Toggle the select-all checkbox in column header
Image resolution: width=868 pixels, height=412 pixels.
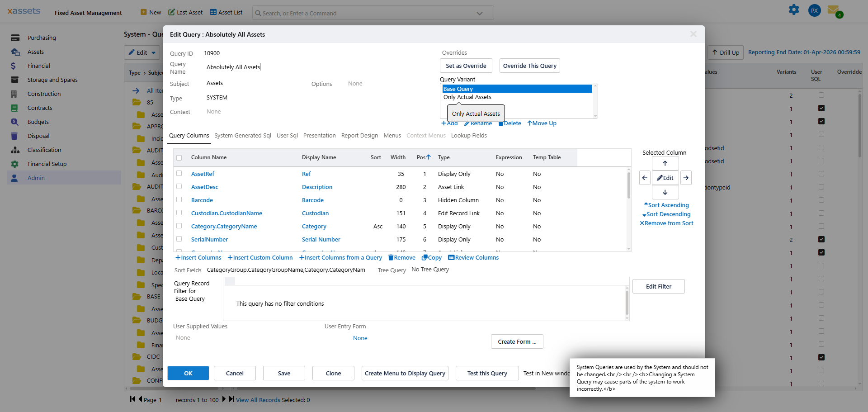[179, 157]
